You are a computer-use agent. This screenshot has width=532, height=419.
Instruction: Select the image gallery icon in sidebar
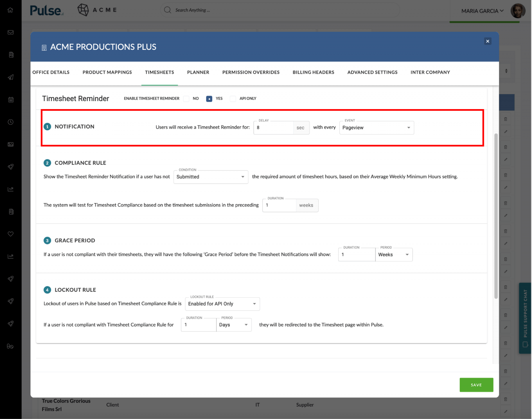pos(10,144)
